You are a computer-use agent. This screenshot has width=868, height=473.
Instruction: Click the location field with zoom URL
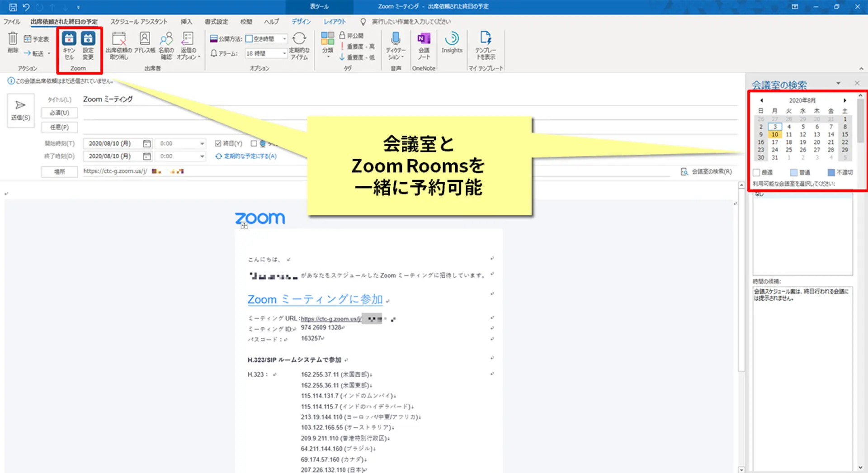click(375, 171)
